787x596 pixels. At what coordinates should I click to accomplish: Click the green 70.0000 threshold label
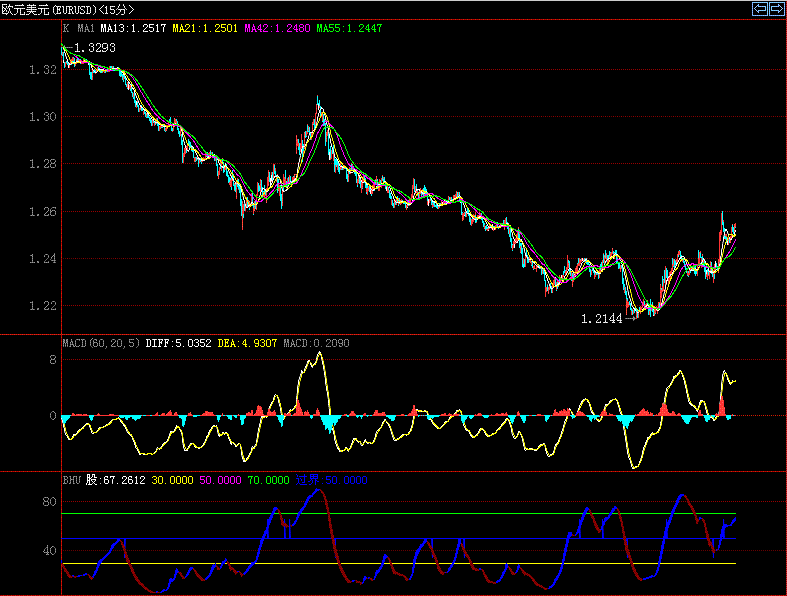pyautogui.click(x=267, y=480)
